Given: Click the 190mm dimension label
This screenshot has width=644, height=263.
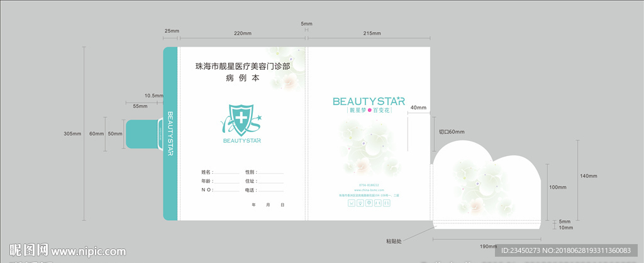Looking at the screenshot, I should (x=488, y=246).
